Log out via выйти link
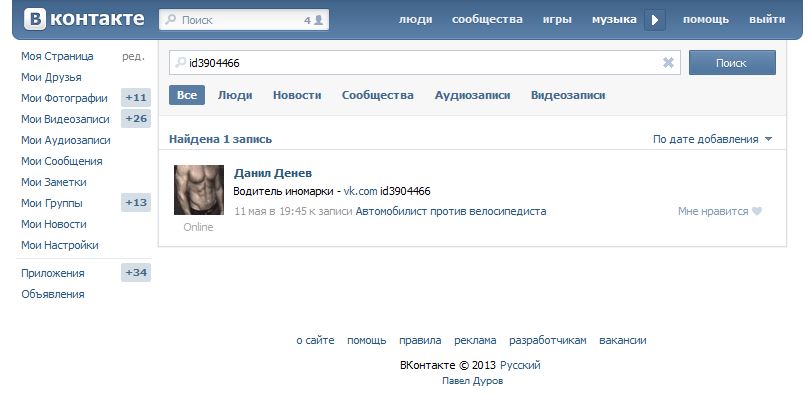Screen dimensions: 808x415 point(767,20)
